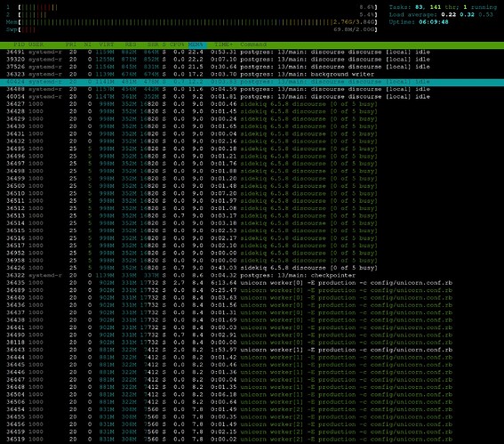This screenshot has width=504, height=444.
Task: Select sidekiq thread row 36515
Action: pyautogui.click(x=252, y=230)
